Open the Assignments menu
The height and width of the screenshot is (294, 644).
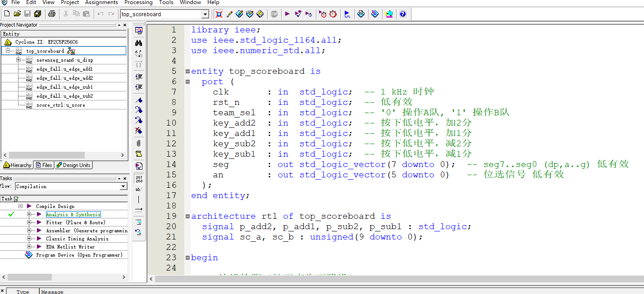102,2
